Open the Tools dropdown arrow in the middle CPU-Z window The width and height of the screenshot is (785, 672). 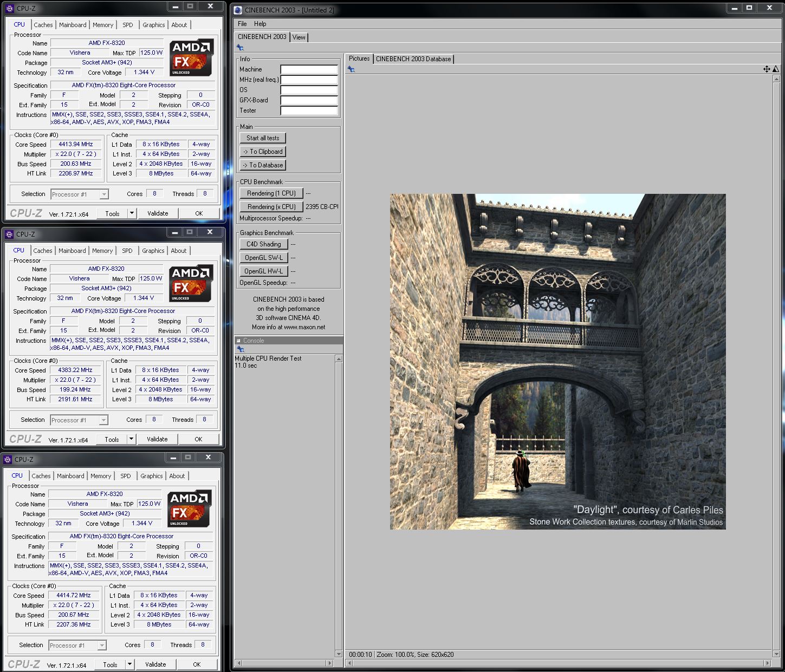pos(131,439)
